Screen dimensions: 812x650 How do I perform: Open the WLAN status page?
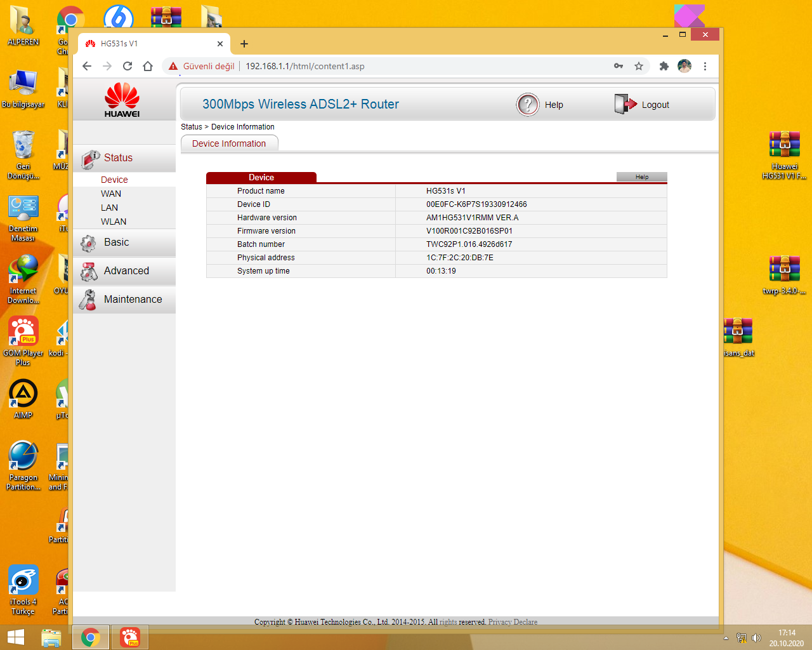tap(114, 222)
